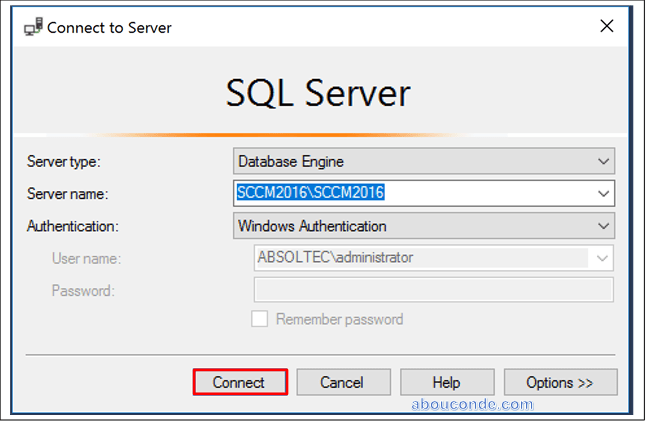Open the Server type dropdown arrow

point(602,161)
